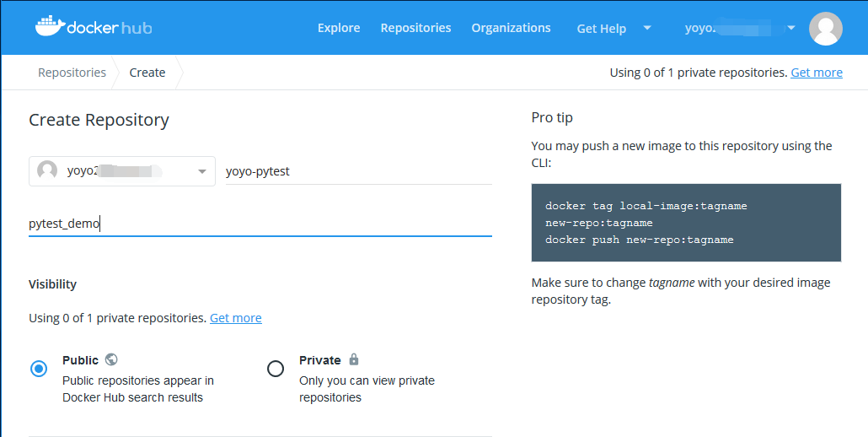
Task: Select the Public visibility radio button
Action: click(x=39, y=369)
